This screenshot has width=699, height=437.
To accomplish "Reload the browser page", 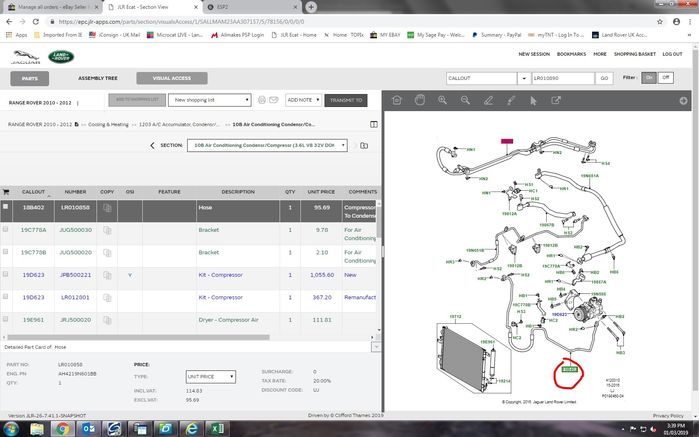I will click(x=36, y=21).
